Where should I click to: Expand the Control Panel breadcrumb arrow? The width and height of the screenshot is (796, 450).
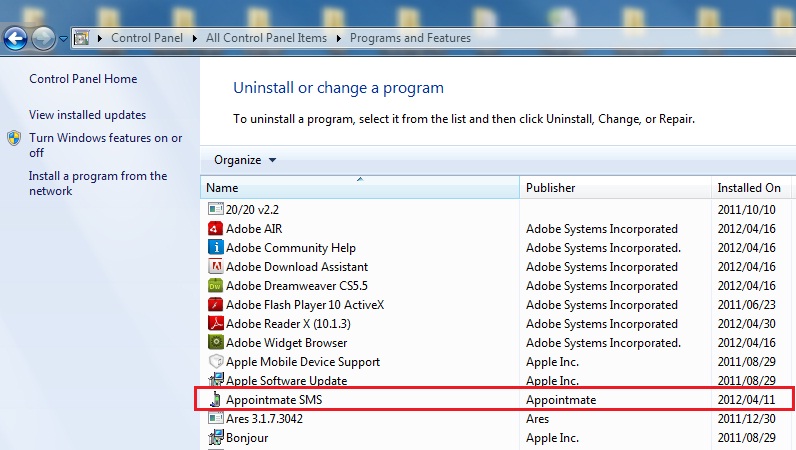click(194, 38)
